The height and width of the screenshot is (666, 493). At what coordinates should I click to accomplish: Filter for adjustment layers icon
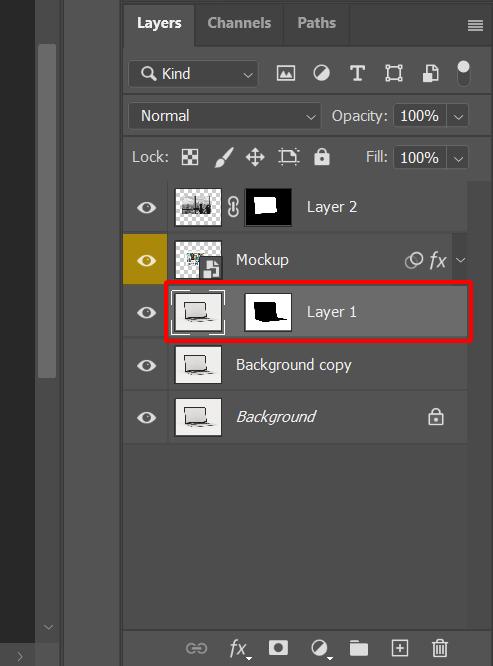point(321,73)
